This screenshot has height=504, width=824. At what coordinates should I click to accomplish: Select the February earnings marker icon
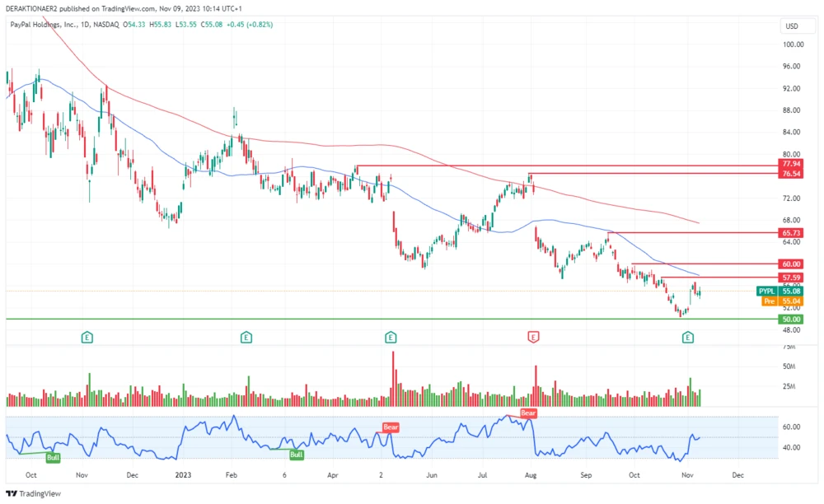click(245, 337)
